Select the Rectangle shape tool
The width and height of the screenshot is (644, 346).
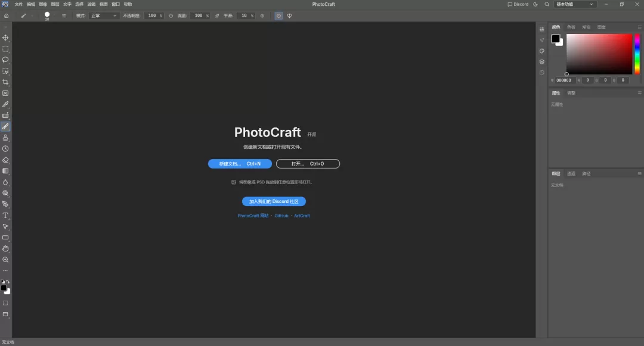coord(5,238)
